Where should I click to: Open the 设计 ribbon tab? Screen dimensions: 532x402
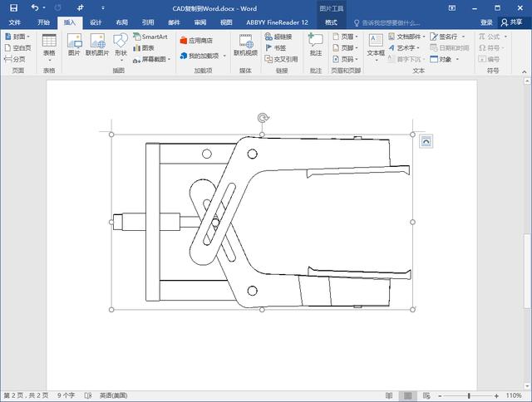[x=96, y=22]
